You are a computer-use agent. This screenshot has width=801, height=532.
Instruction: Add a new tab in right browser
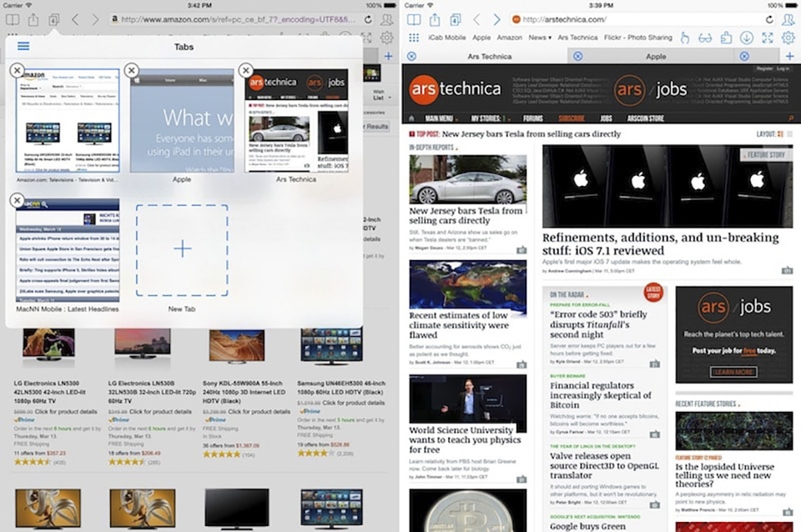(x=790, y=56)
